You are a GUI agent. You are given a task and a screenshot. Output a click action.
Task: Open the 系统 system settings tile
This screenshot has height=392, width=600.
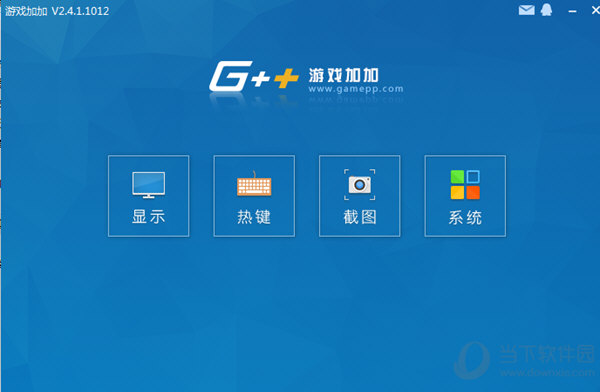point(465,196)
